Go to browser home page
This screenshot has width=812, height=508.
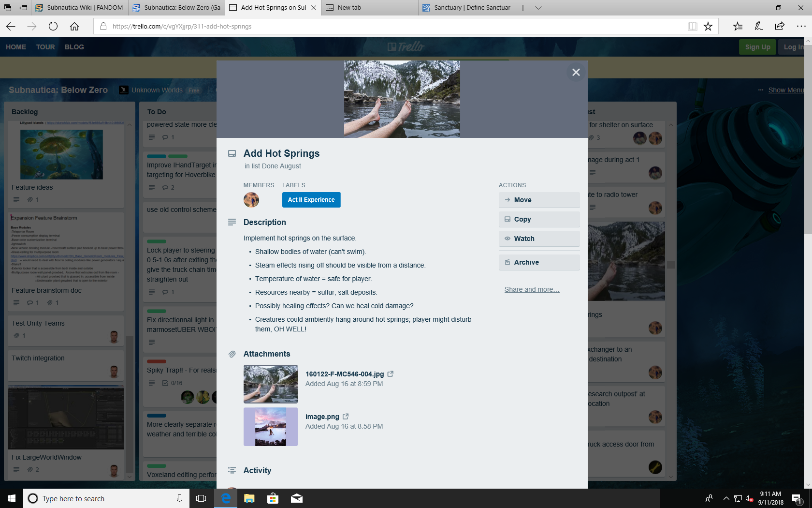coord(74,27)
